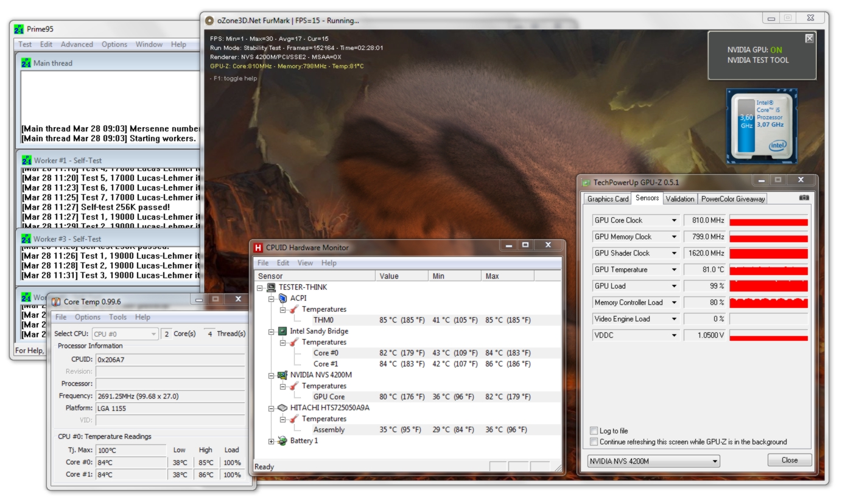Open the View menu in Hardware Monitor

(305, 263)
